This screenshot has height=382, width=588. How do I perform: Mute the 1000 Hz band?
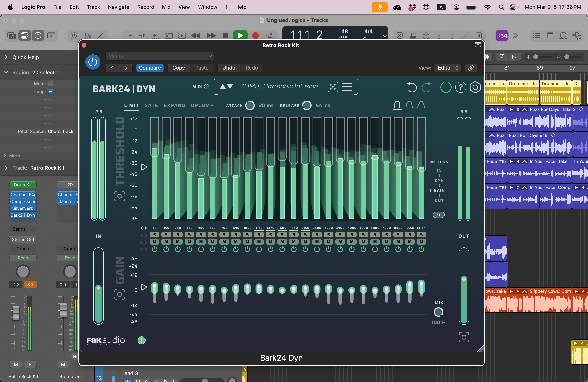(247, 242)
